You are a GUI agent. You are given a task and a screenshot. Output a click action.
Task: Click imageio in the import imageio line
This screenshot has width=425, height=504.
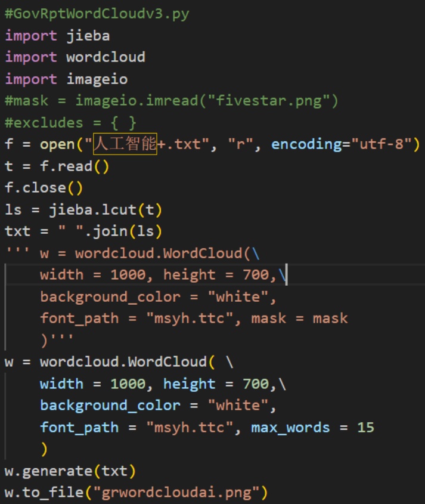(x=97, y=79)
